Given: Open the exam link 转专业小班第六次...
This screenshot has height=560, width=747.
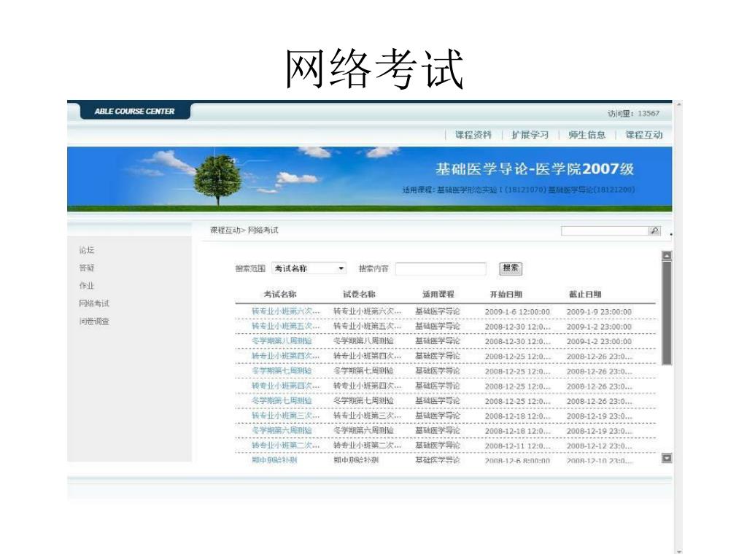Looking at the screenshot, I should 285,311.
